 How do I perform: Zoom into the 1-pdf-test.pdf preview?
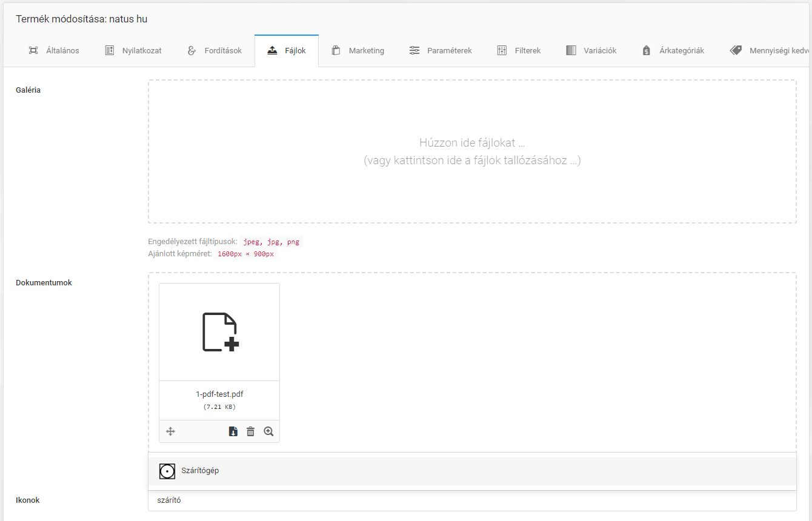pos(268,432)
